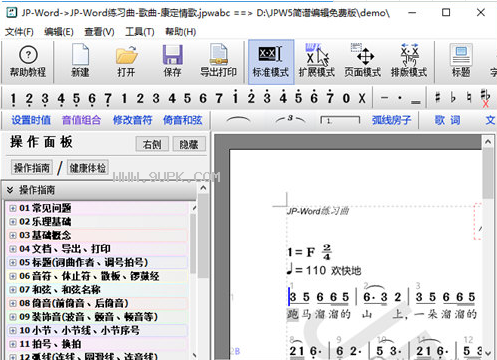Open the 操作指南 guide button
The width and height of the screenshot is (497, 360).
click(32, 168)
